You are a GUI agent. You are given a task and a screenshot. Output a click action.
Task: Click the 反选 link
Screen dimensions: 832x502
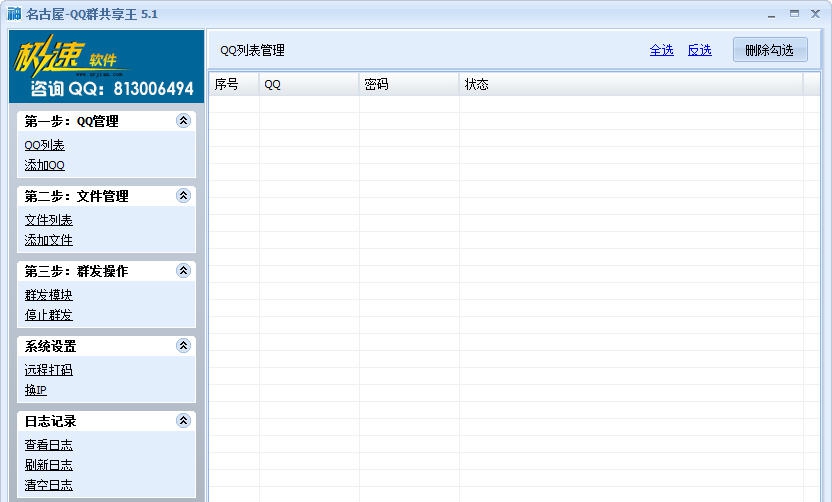click(699, 50)
